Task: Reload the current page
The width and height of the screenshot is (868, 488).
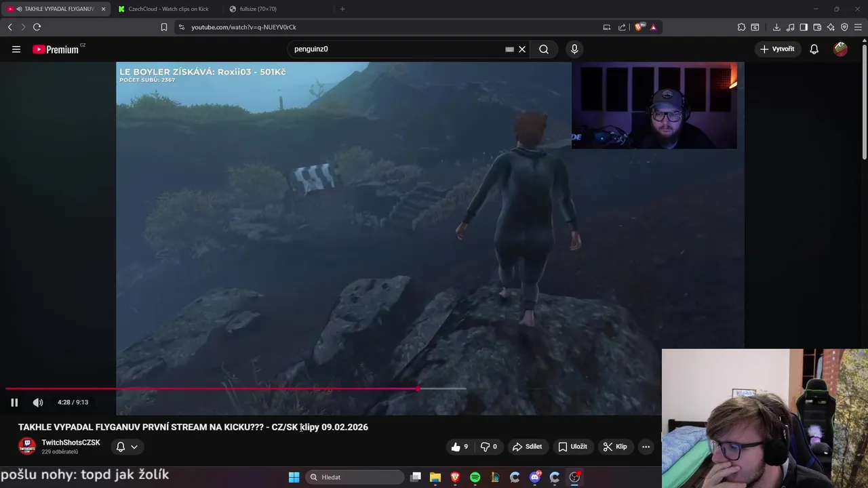Action: pos(37,27)
